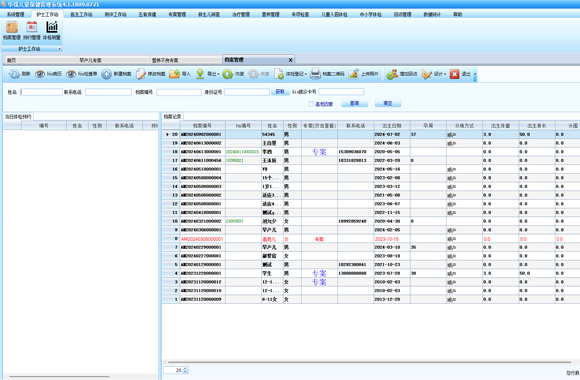Screen dimensions: 580x380
Task: Click 导入 import folder icon
Action: (x=174, y=74)
